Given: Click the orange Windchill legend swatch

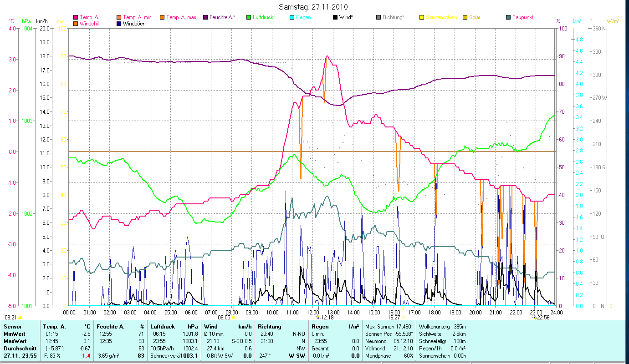Looking at the screenshot, I should click(75, 23).
